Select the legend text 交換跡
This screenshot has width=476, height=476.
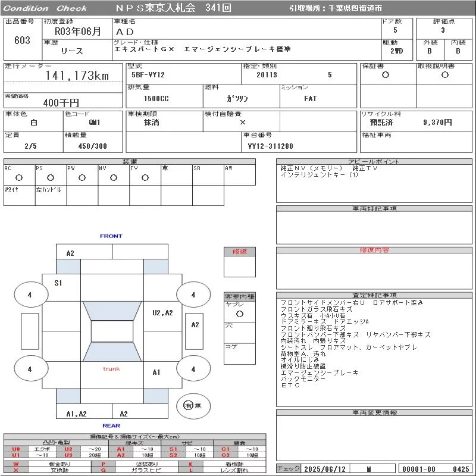click(x=59, y=470)
